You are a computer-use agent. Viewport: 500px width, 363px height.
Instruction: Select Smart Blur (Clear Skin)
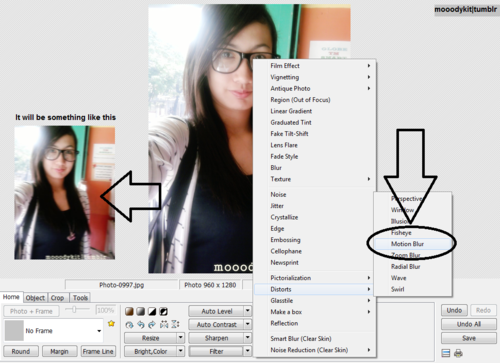click(314, 338)
